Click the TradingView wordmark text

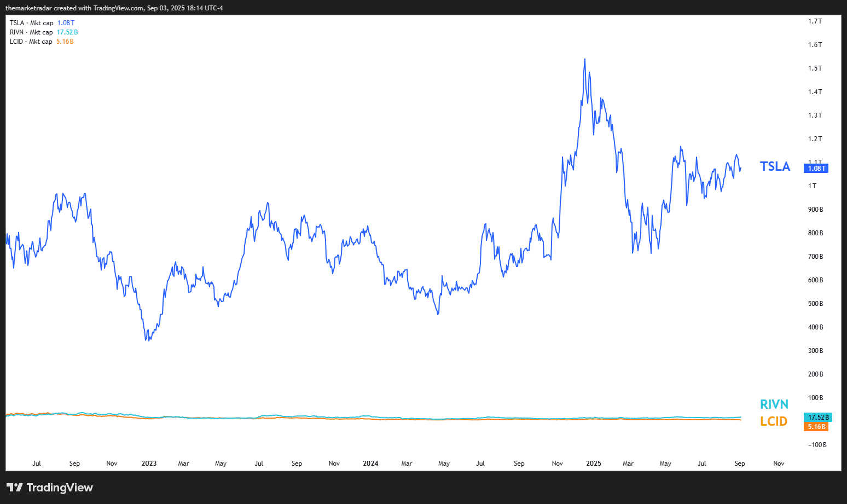pos(60,488)
